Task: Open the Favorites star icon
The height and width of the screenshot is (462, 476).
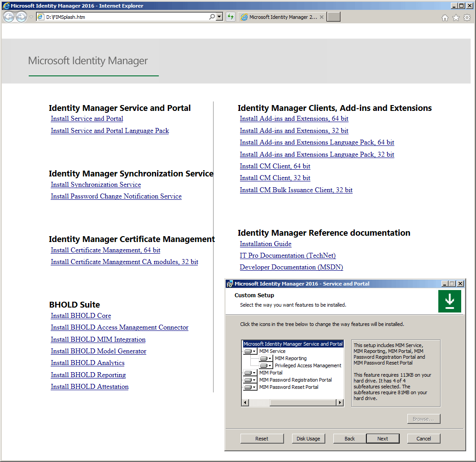Action: pos(456,18)
